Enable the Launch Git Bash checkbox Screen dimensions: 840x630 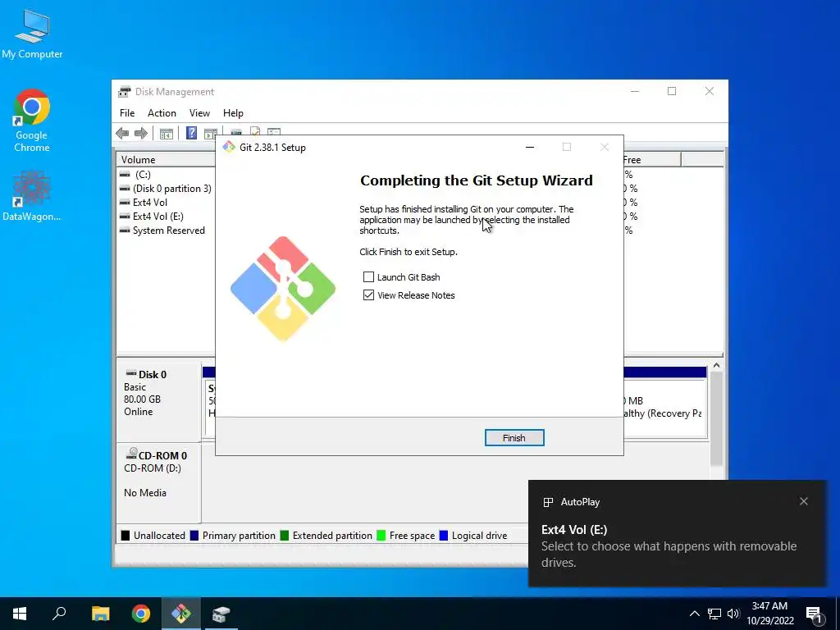tap(368, 277)
